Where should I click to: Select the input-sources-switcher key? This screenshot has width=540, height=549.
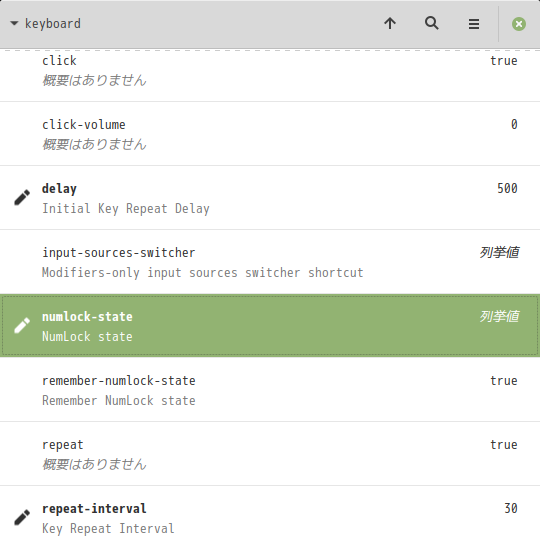pos(270,262)
